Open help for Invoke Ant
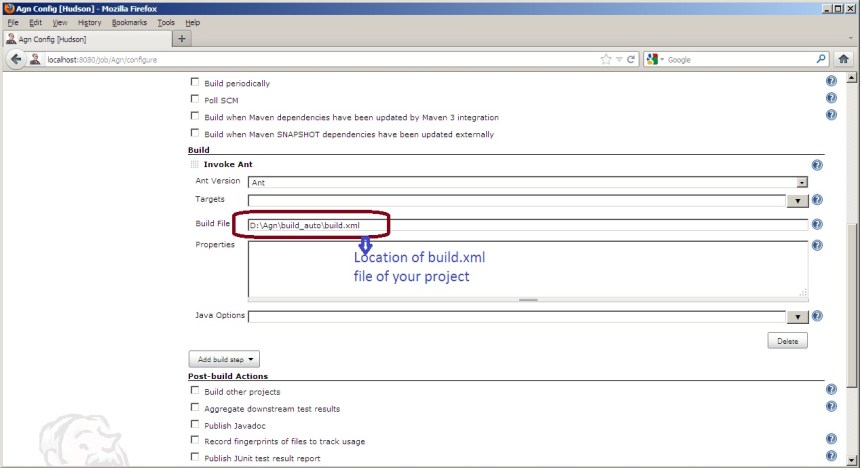Screen dimensions: 860x468 tap(817, 165)
